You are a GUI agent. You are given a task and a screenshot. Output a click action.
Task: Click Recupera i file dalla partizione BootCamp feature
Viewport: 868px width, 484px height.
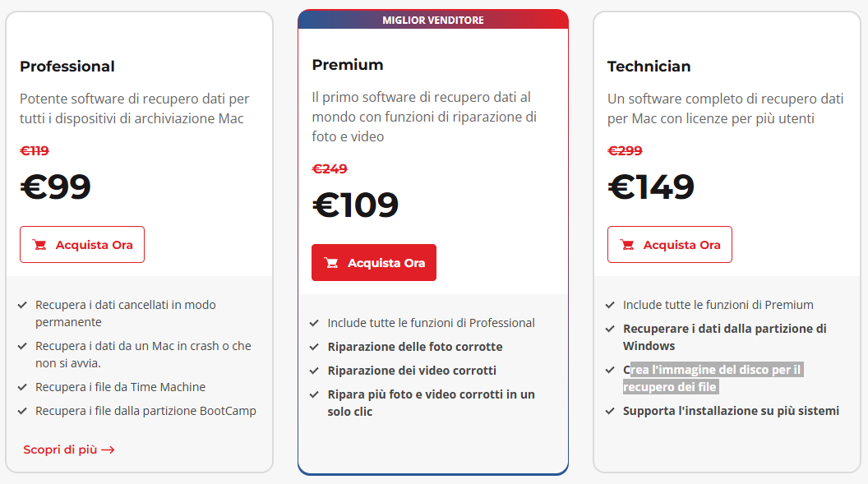point(145,411)
